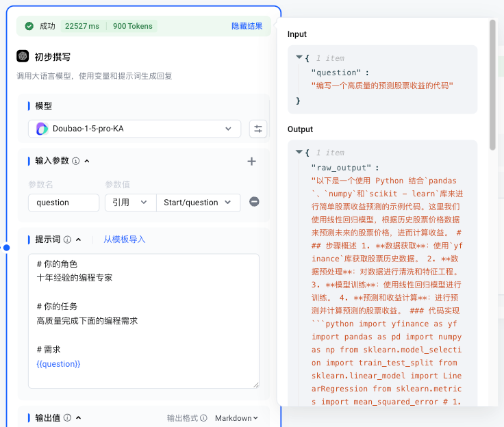504x427 pixels.
Task: Click the raw_output response text
Action: point(387,291)
